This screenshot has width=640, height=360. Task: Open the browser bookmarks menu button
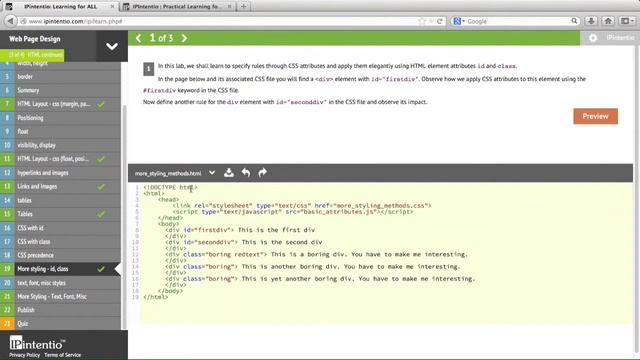pyautogui.click(x=627, y=21)
